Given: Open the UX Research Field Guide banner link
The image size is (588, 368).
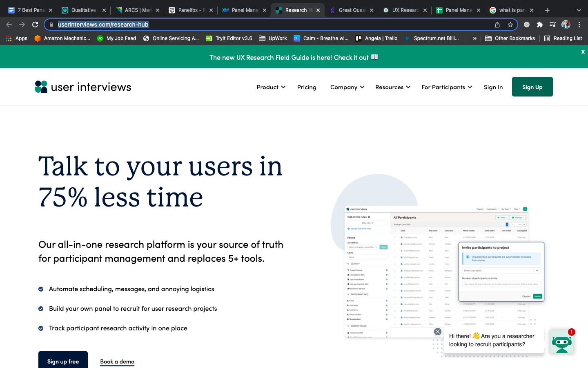Looking at the screenshot, I should click(294, 57).
